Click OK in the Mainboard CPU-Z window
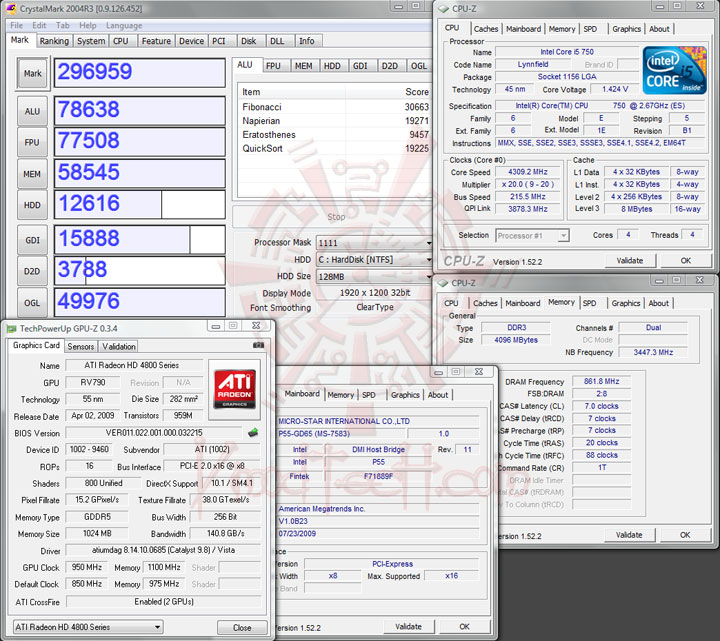Screen dimensions: 720x641 pos(464,626)
